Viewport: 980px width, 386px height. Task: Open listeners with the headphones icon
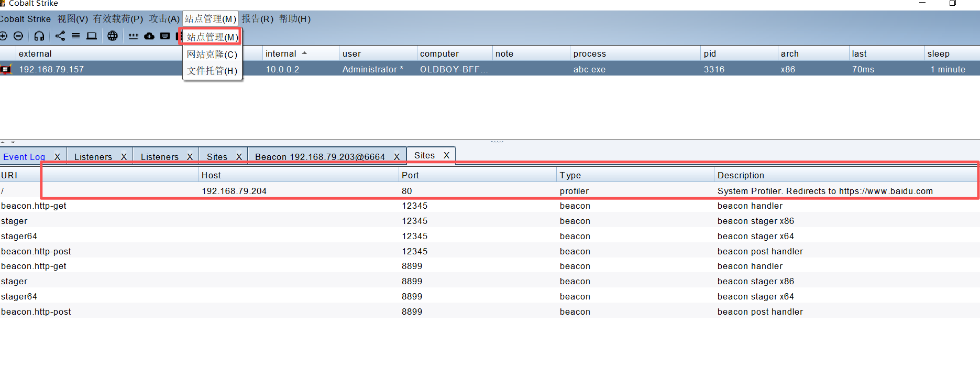[39, 36]
